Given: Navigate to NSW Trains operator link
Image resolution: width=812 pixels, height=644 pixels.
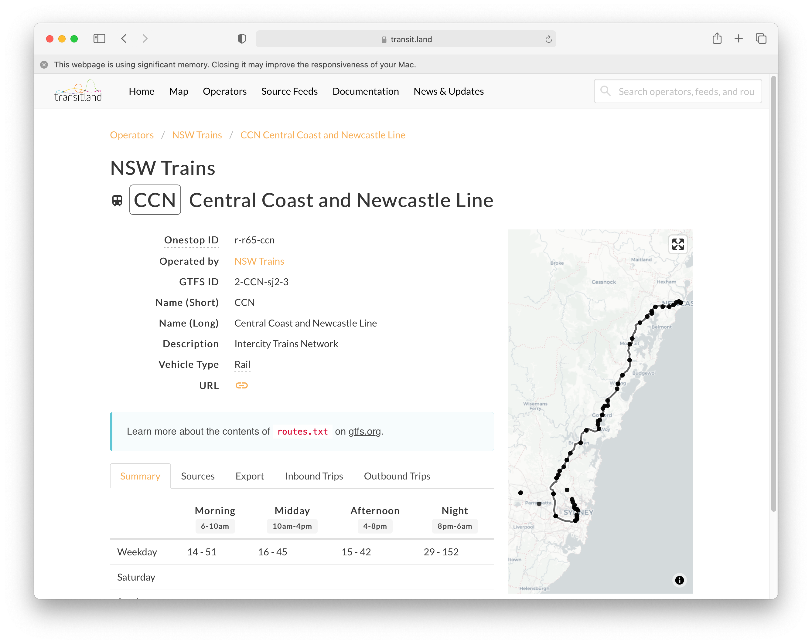Looking at the screenshot, I should click(x=259, y=261).
